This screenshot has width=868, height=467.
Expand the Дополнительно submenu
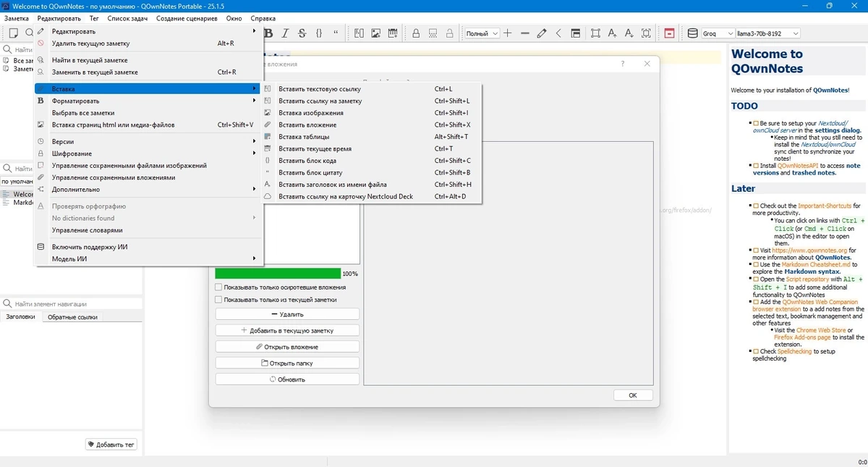coord(148,190)
